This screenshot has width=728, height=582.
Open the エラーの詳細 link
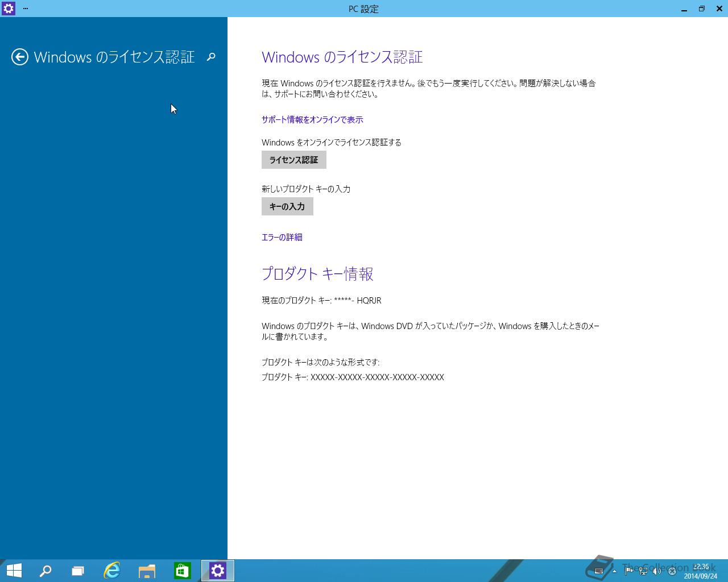click(282, 237)
